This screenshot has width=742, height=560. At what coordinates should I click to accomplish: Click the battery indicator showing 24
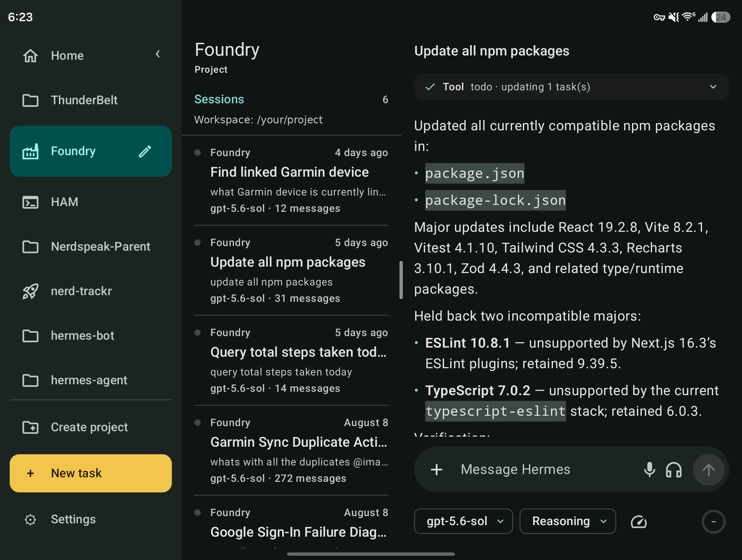tap(720, 17)
